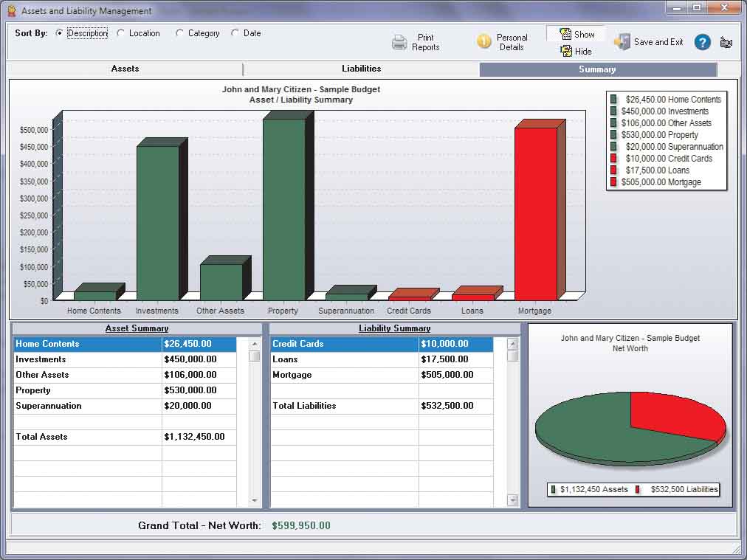Image resolution: width=747 pixels, height=560 pixels.
Task: Click Mortgage legend red swatch
Action: [613, 182]
